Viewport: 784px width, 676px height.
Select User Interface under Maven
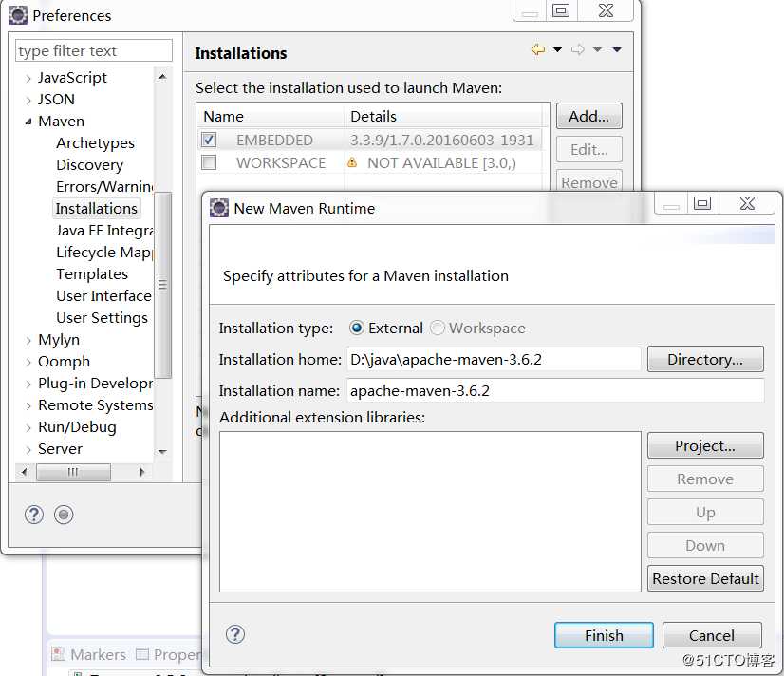[103, 296]
